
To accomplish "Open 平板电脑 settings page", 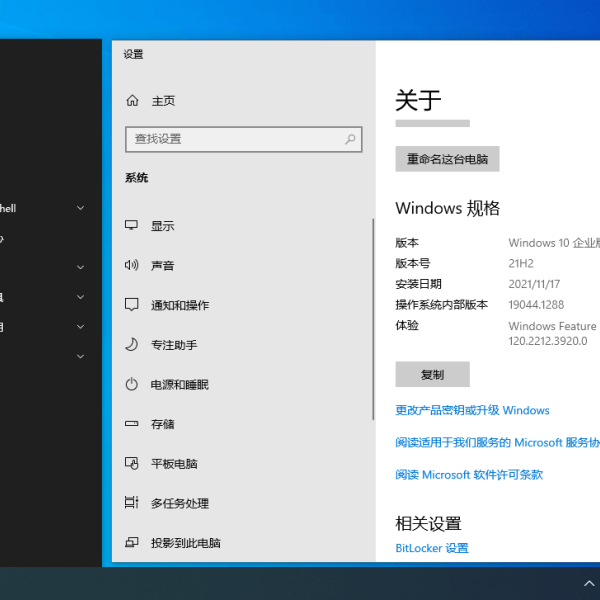I will pos(174,464).
